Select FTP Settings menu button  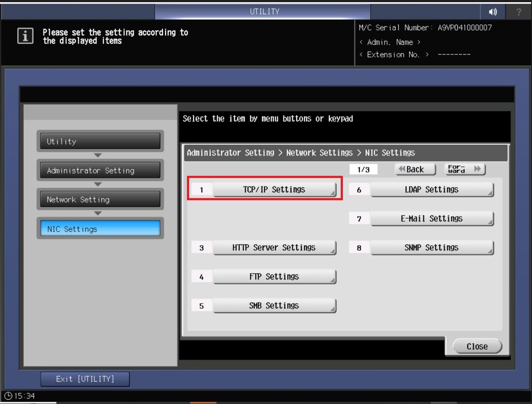point(274,277)
